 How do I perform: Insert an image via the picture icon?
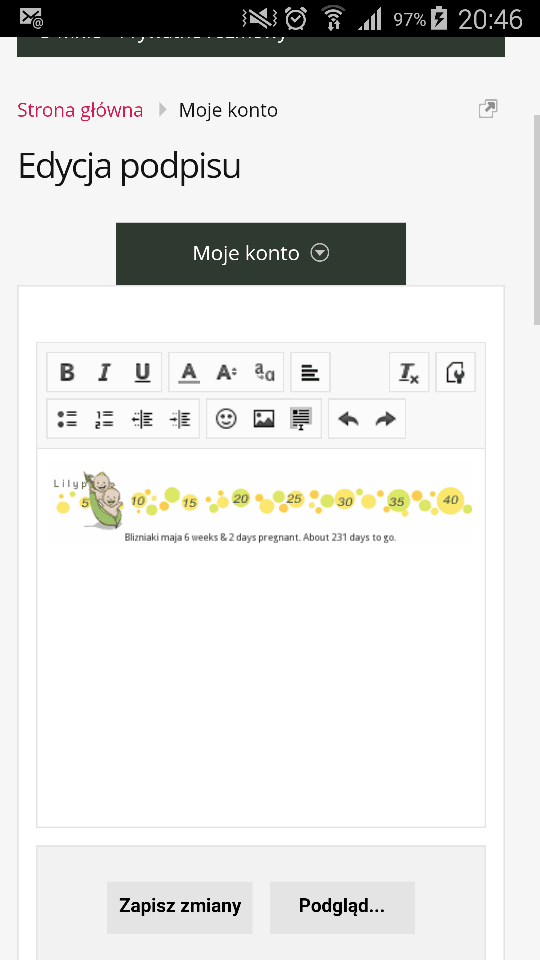tap(264, 419)
